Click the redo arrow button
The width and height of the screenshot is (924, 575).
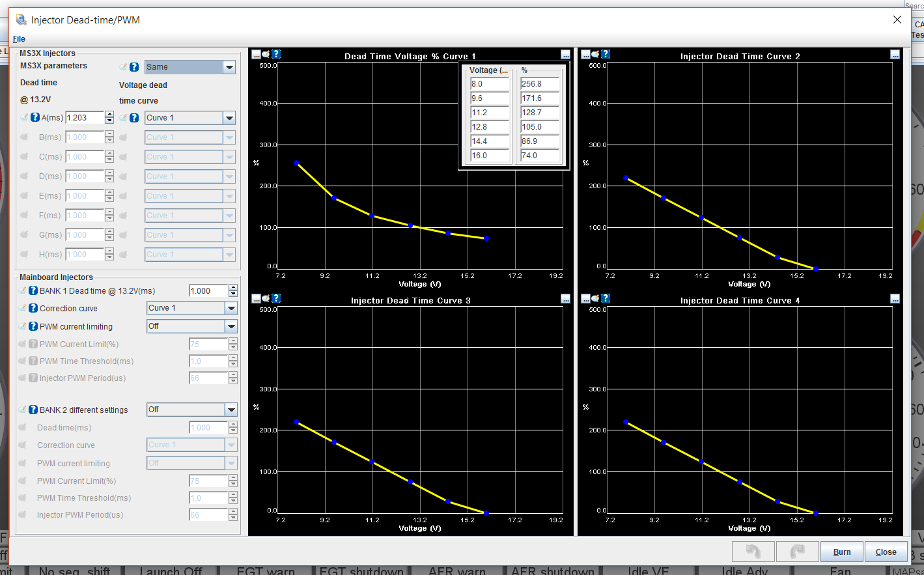tap(797, 552)
